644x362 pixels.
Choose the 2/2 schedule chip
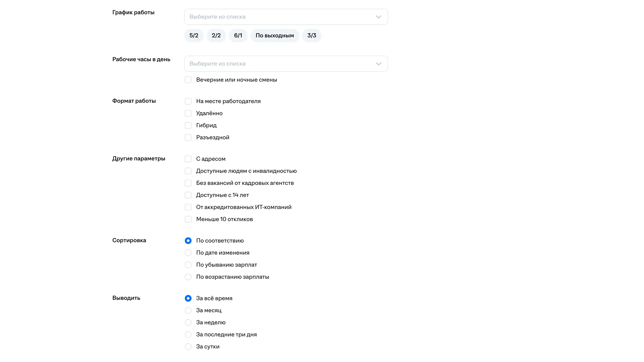(216, 36)
